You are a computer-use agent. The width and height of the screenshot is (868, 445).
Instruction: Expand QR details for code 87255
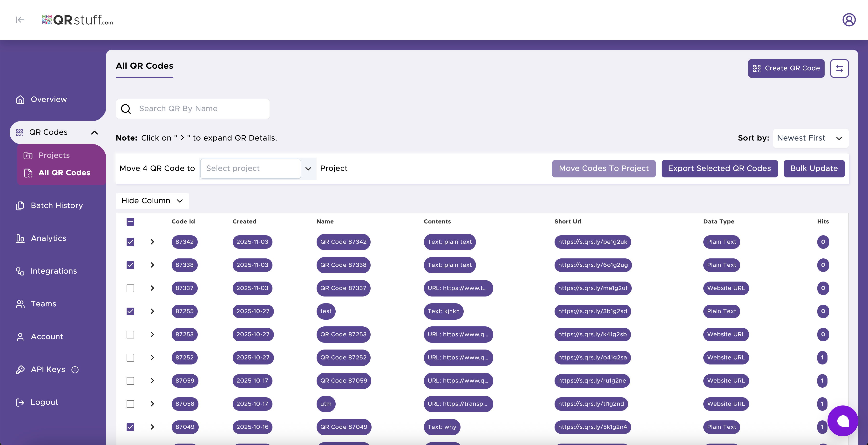point(152,311)
